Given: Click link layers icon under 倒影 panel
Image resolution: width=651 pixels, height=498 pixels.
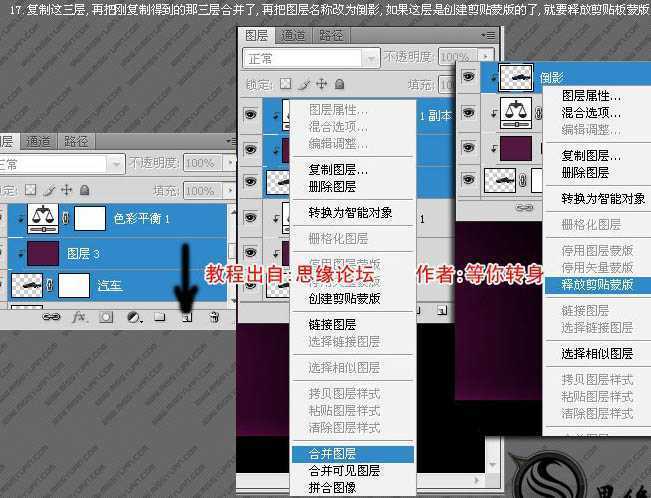Looking at the screenshot, I should 524,208.
